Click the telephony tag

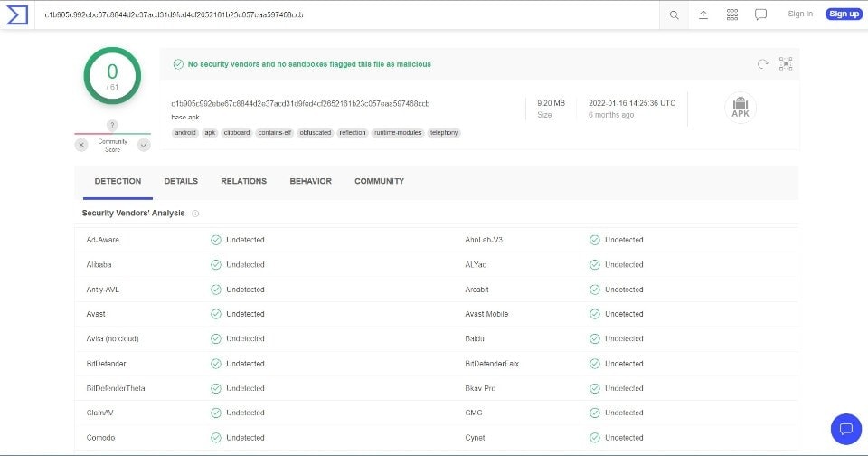pos(444,133)
